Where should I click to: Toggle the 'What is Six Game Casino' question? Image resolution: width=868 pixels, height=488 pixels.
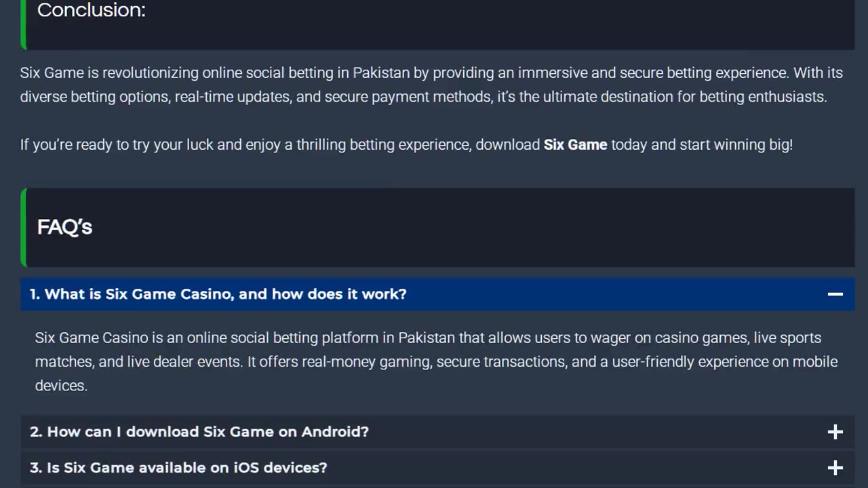click(x=218, y=294)
